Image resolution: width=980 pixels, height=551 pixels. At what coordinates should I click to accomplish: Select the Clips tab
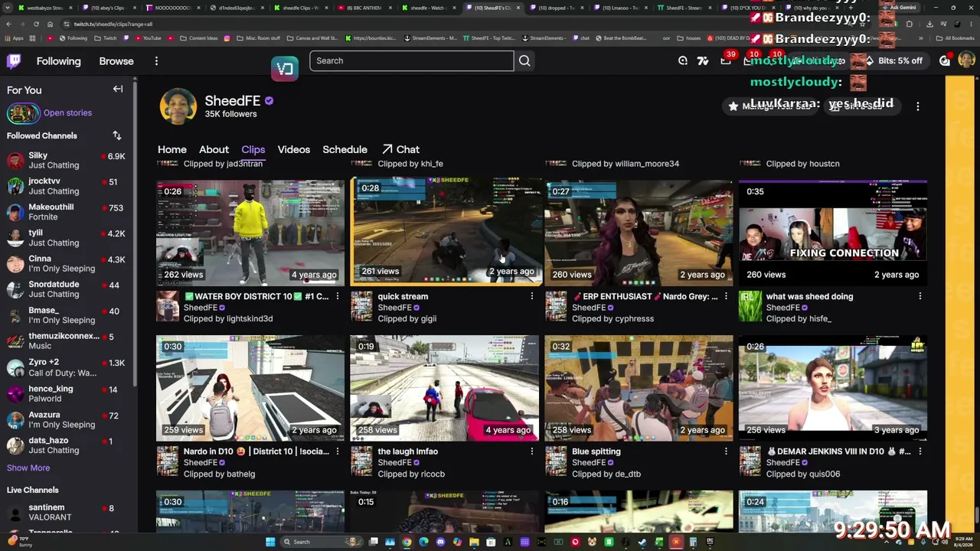(x=253, y=149)
